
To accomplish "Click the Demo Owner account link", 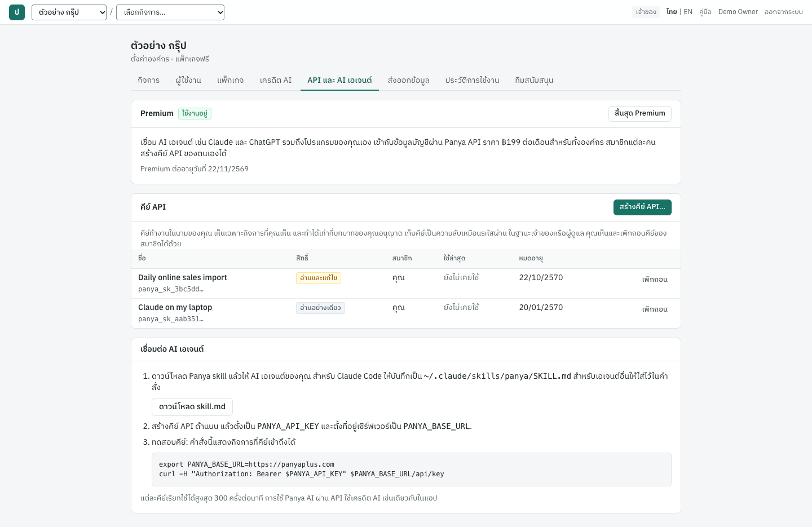I will tap(738, 12).
